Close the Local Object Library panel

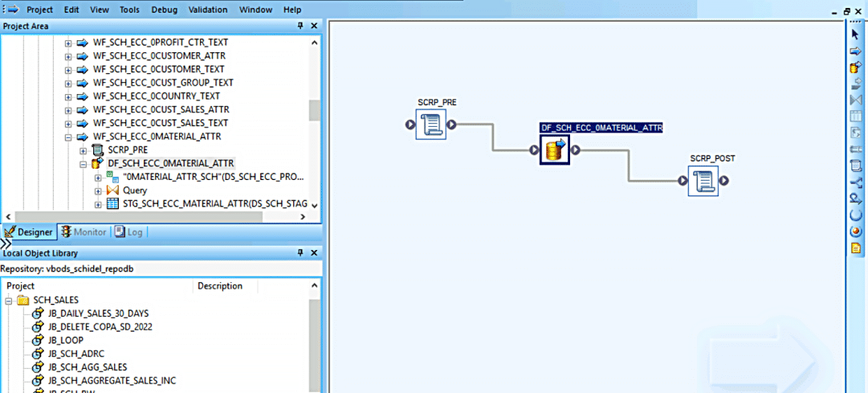pos(314,253)
